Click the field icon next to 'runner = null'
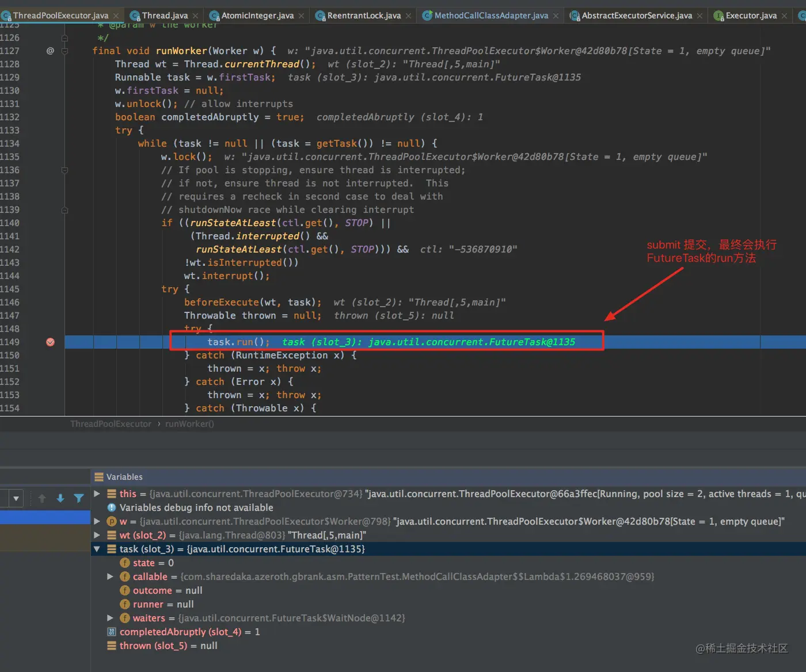This screenshot has height=672, width=806. click(125, 604)
